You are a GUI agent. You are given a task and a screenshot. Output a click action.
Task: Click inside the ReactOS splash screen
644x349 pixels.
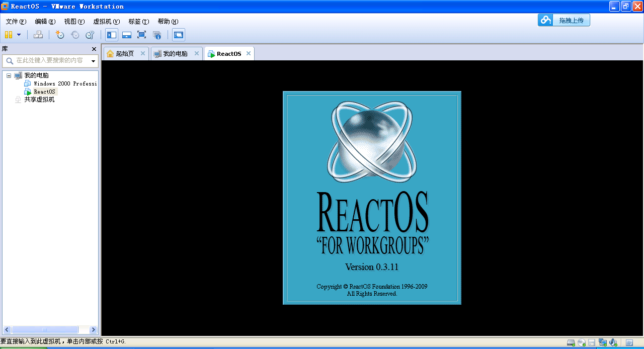point(372,198)
